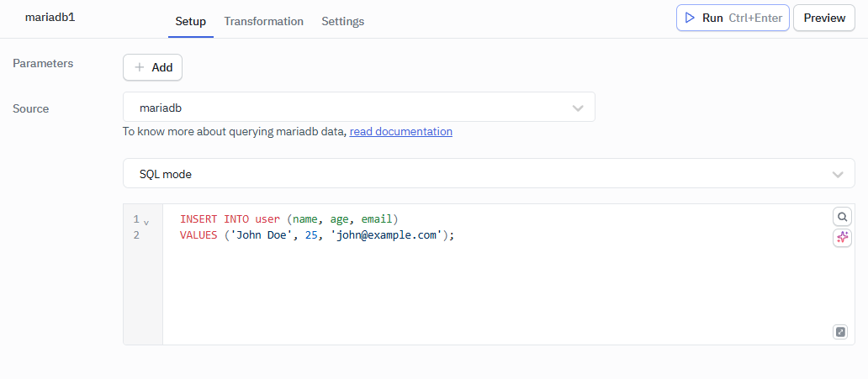Viewport: 868px width, 379px height.
Task: Click the 'john@example.com' string in the query
Action: (387, 235)
